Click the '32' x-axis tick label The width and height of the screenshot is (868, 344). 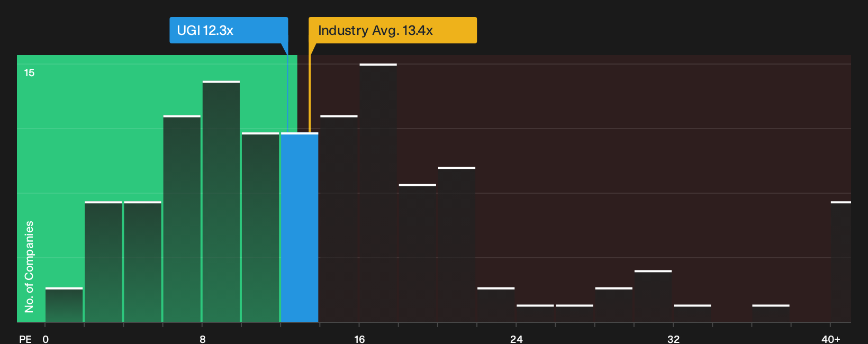coord(673,339)
